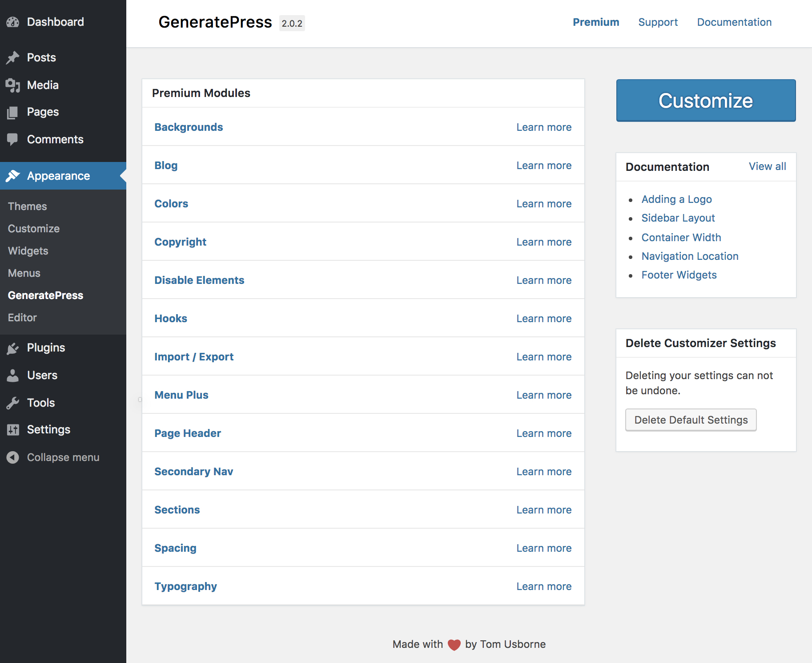
Task: Click the Collapse menu label
Action: 63,457
